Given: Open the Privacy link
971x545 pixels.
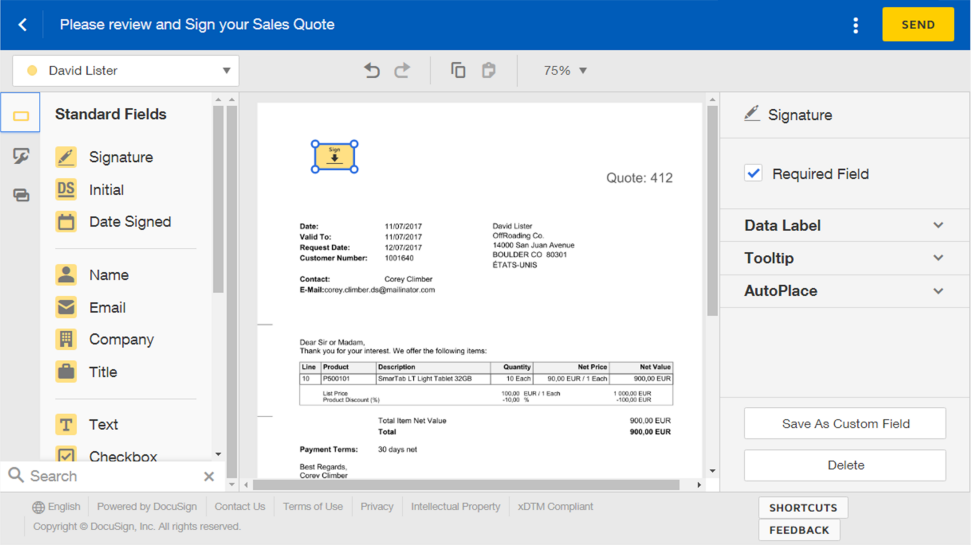Looking at the screenshot, I should click(377, 507).
